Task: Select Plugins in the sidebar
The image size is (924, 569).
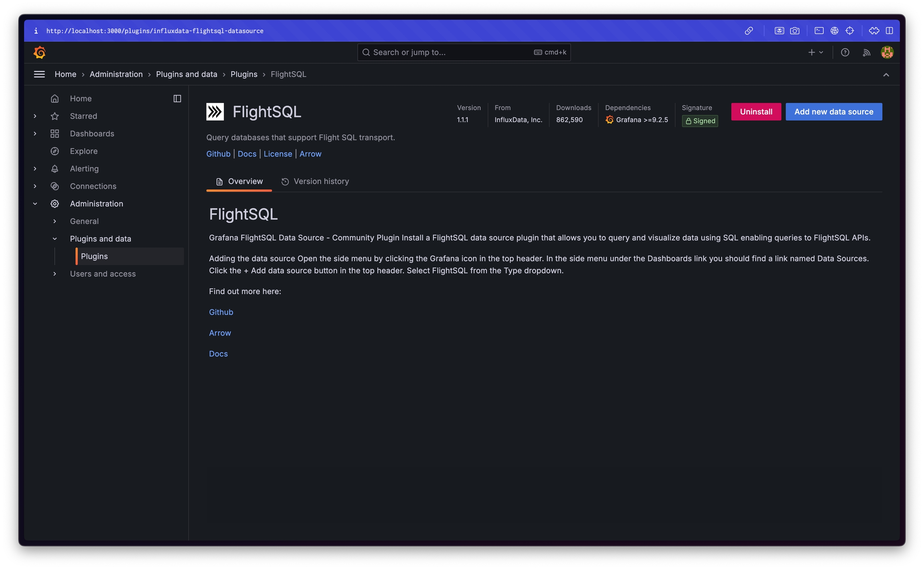Action: (x=94, y=256)
